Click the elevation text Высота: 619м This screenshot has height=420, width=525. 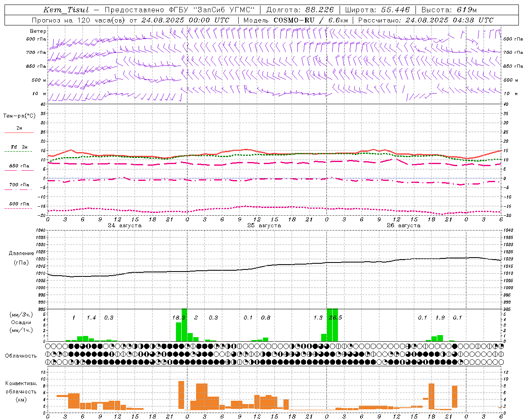449,10
